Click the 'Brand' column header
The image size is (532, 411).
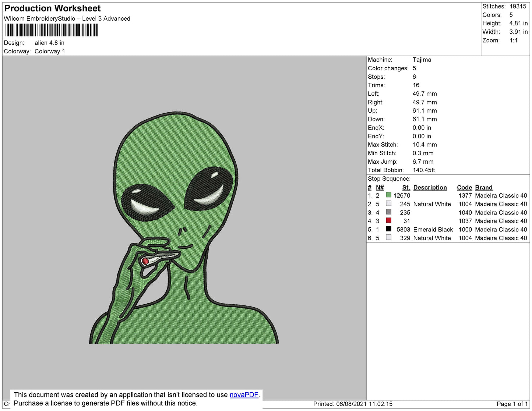point(484,188)
